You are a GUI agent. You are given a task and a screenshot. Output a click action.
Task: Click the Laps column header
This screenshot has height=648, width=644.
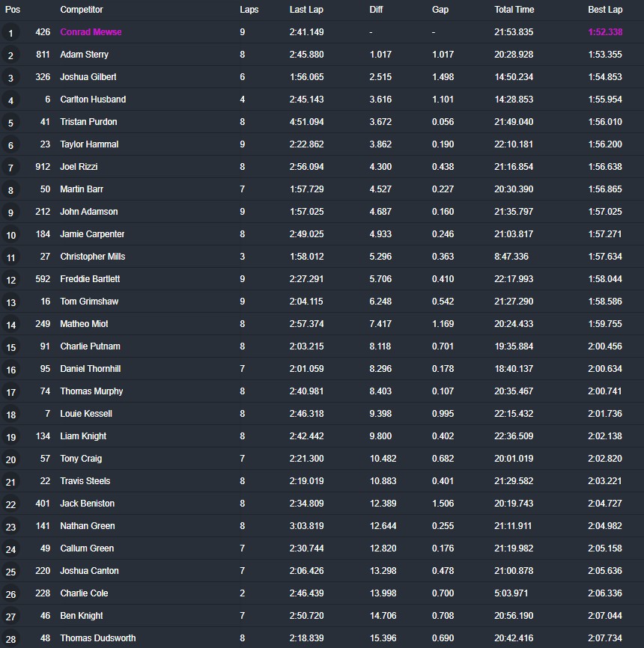[x=249, y=10]
